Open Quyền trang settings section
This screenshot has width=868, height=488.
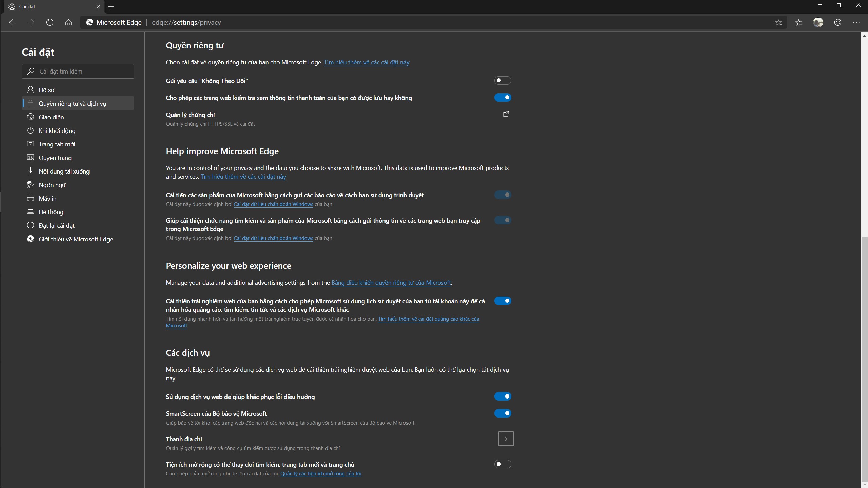coord(78,158)
